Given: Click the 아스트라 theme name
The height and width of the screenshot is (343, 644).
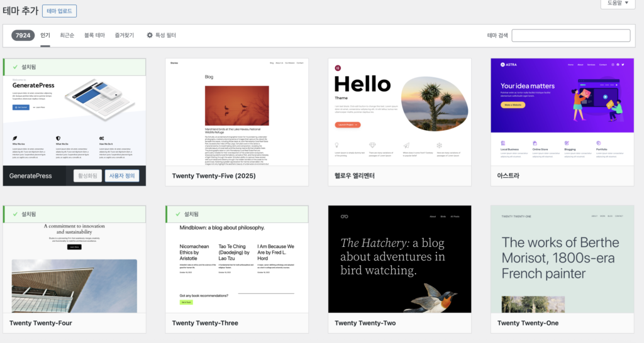Looking at the screenshot, I should tap(508, 176).
